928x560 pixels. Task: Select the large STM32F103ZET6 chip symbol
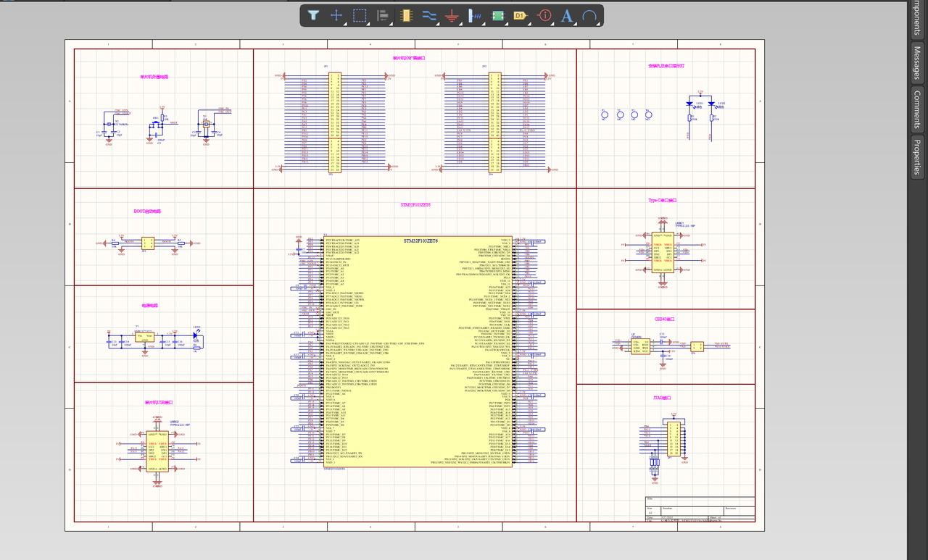(x=419, y=351)
